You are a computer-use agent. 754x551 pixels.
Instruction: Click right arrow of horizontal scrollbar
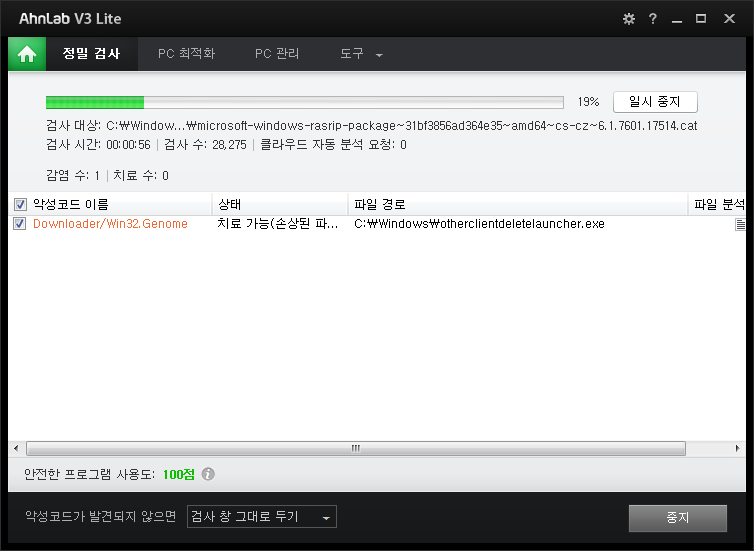point(738,449)
